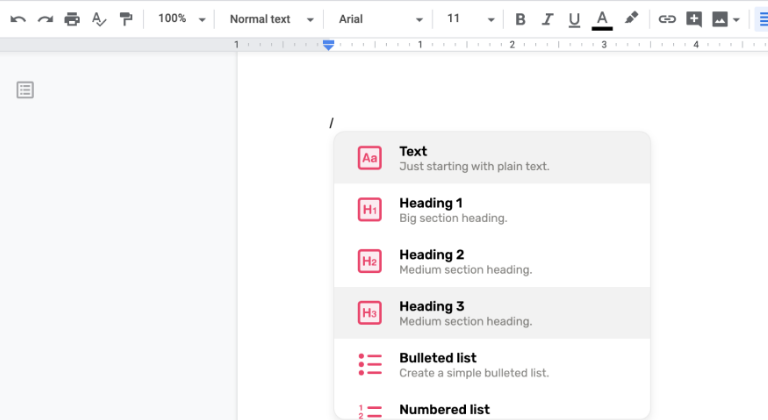Screen dimensions: 768x420
Task: Click the typed slash in document
Action: point(332,123)
